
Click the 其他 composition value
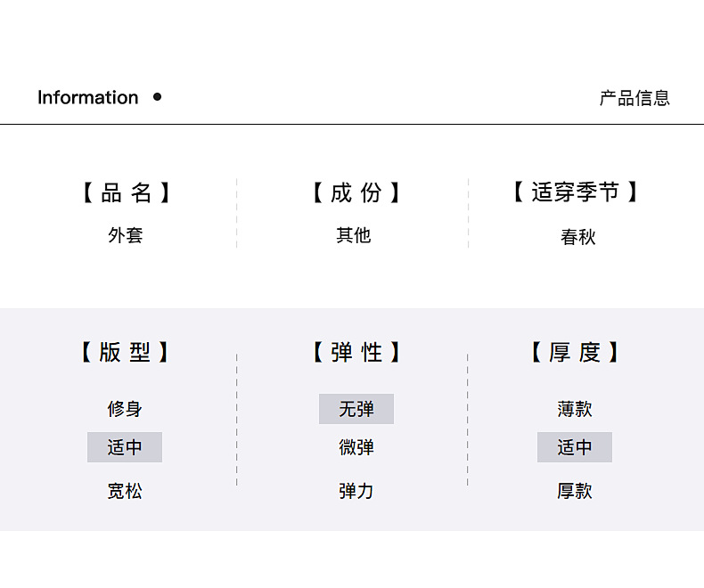[354, 236]
